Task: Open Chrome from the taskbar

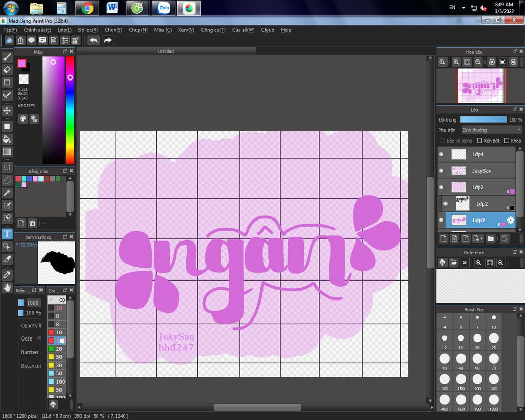Action: point(87,8)
